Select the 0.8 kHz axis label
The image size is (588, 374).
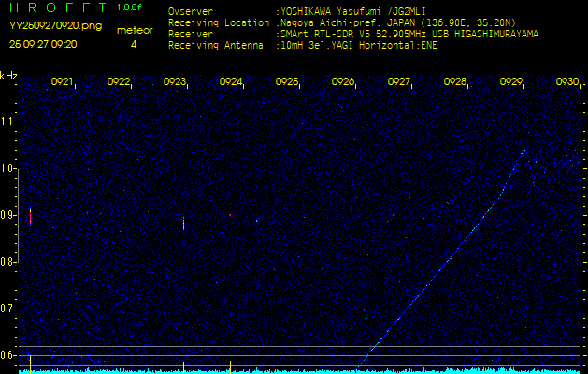pyautogui.click(x=9, y=262)
